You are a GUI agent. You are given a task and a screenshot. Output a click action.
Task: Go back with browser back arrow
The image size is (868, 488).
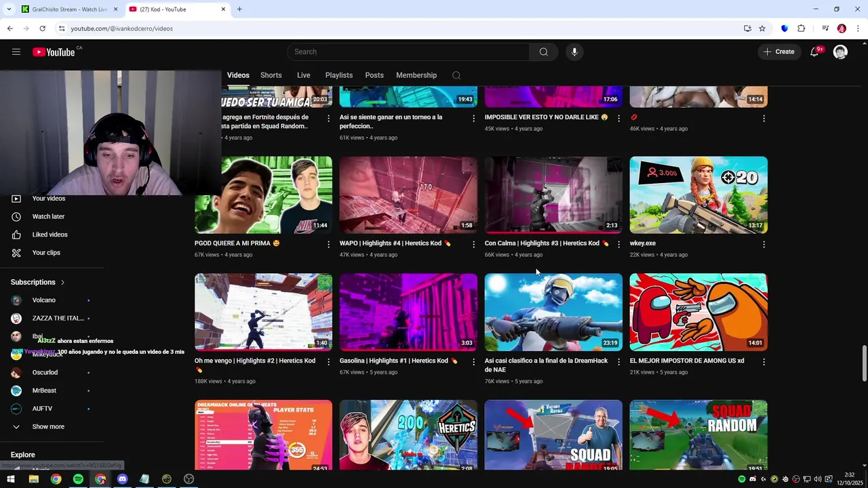point(9,28)
